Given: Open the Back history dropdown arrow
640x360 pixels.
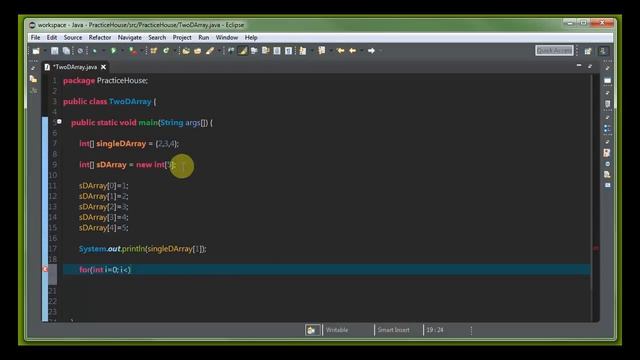Looking at the screenshot, I should tap(362, 51).
